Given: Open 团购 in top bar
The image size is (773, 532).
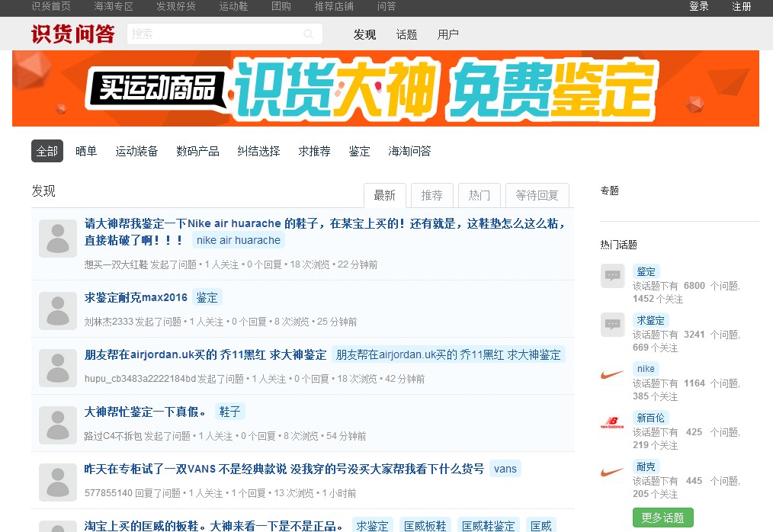Looking at the screenshot, I should pos(281,6).
